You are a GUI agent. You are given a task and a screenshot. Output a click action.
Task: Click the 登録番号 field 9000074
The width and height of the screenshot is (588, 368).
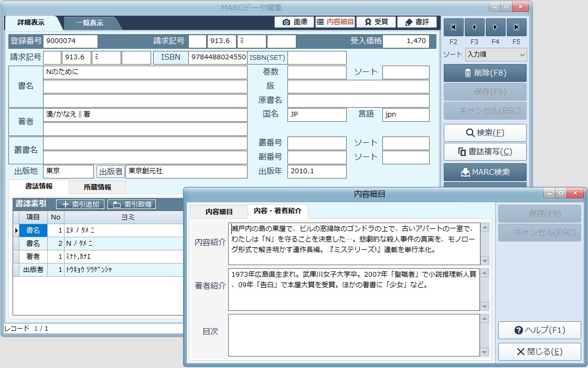70,41
